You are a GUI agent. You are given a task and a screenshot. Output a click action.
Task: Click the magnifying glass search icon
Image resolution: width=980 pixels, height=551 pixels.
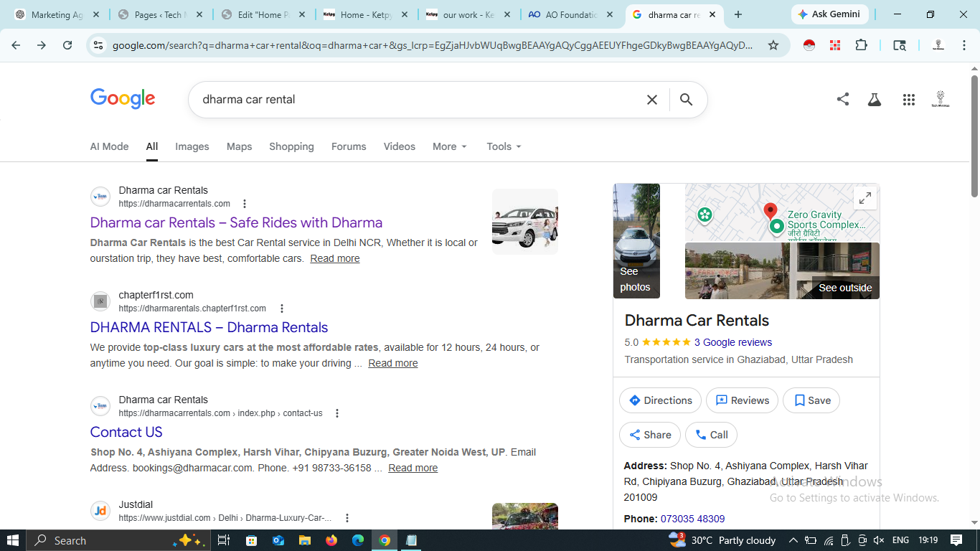[686, 100]
